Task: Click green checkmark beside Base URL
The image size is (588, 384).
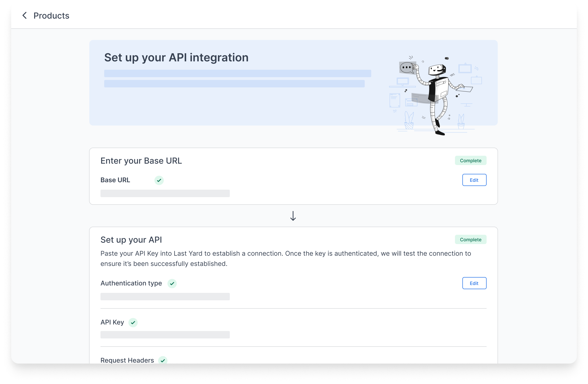Action: pos(159,180)
